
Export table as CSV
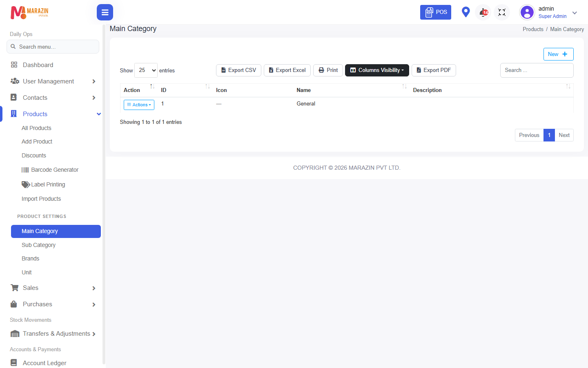(238, 70)
